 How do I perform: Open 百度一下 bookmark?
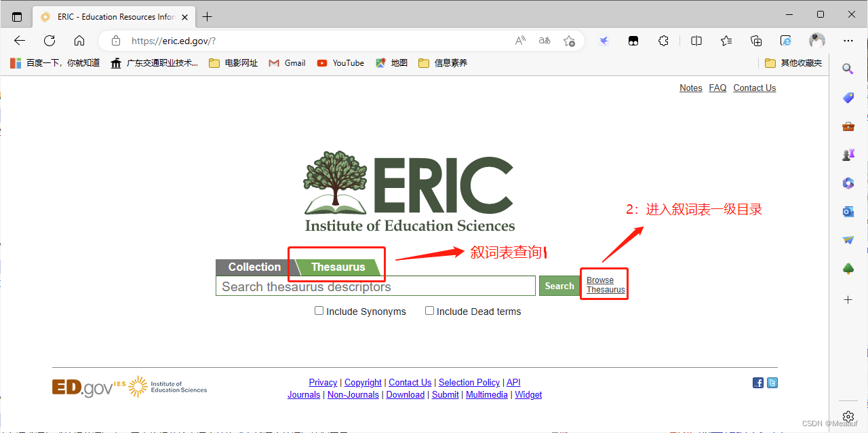(x=55, y=63)
